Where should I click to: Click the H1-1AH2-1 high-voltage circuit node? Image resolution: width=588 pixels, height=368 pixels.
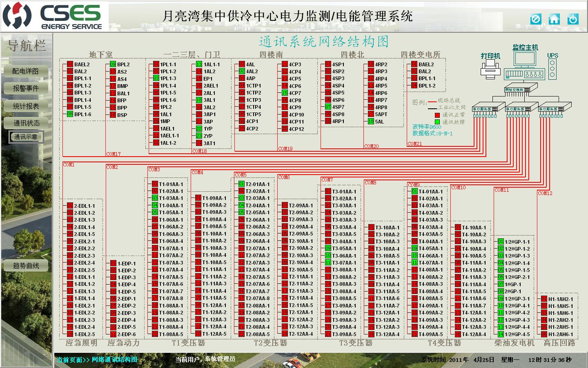560,299
